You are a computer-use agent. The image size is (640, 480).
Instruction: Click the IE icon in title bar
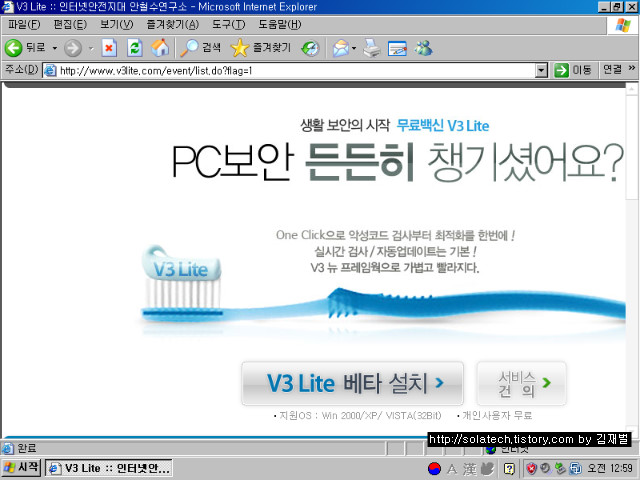7,7
